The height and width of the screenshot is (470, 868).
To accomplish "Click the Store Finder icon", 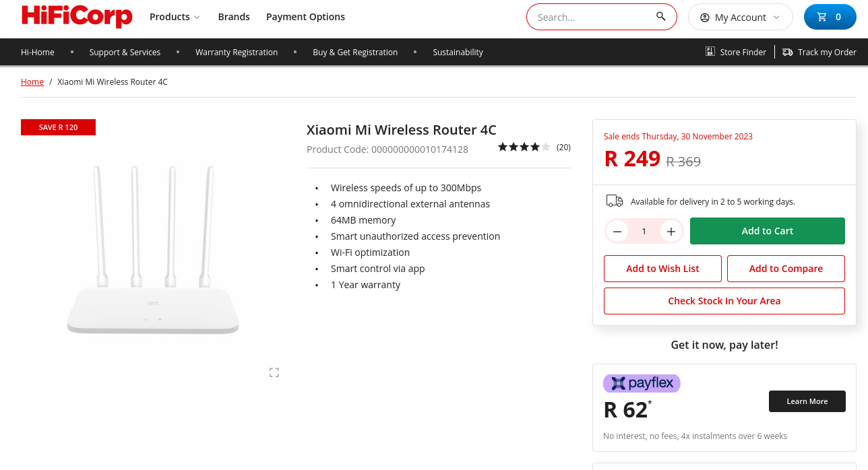I will [x=710, y=52].
